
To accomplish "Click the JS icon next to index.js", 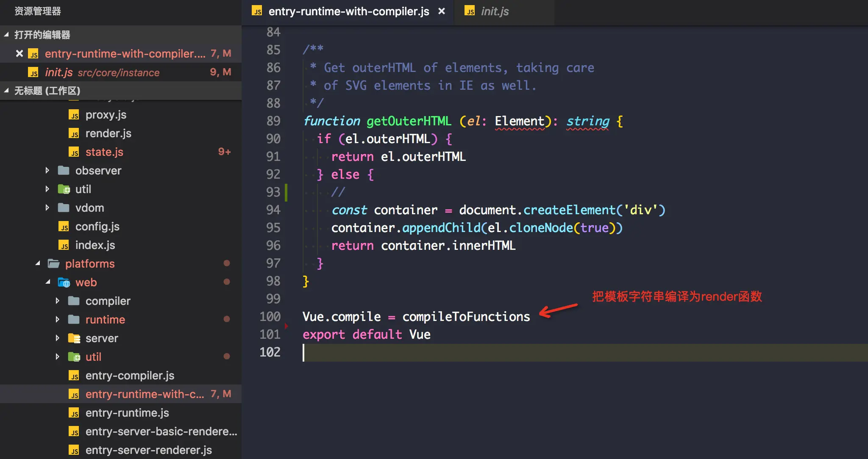I will click(64, 245).
